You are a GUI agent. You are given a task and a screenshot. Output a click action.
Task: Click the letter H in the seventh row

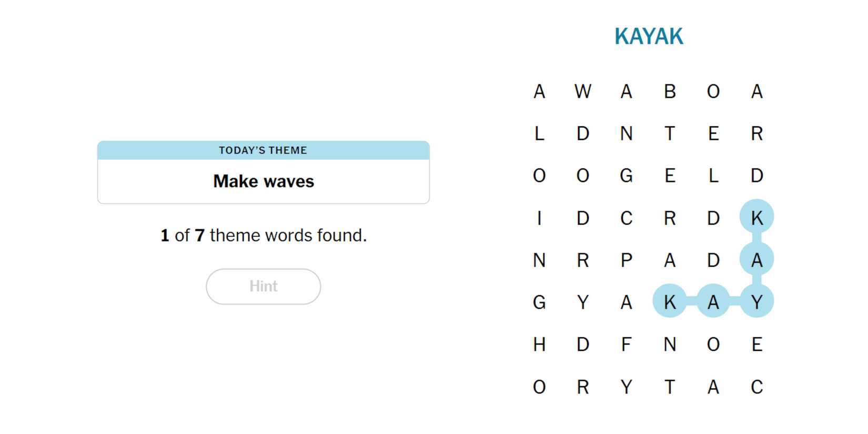(x=539, y=345)
